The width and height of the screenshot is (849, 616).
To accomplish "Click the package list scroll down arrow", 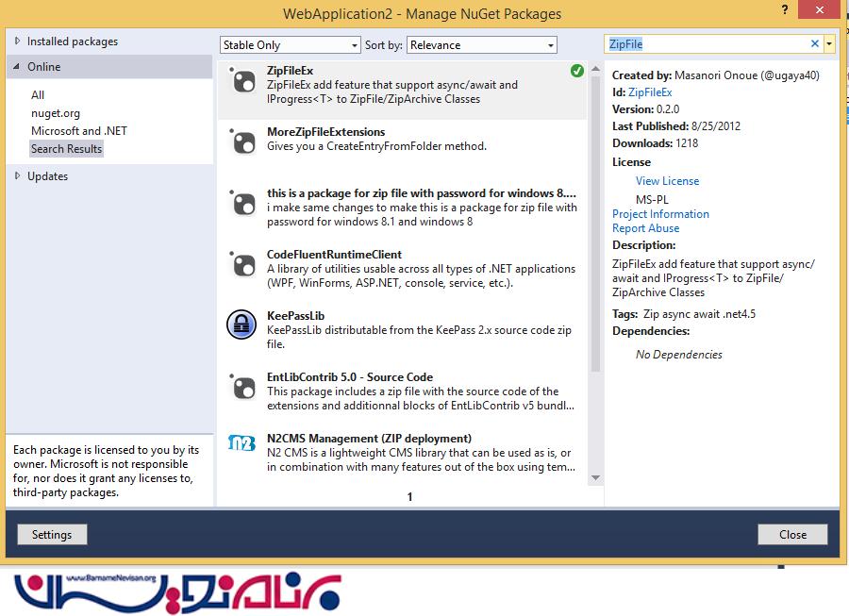I will pos(595,477).
